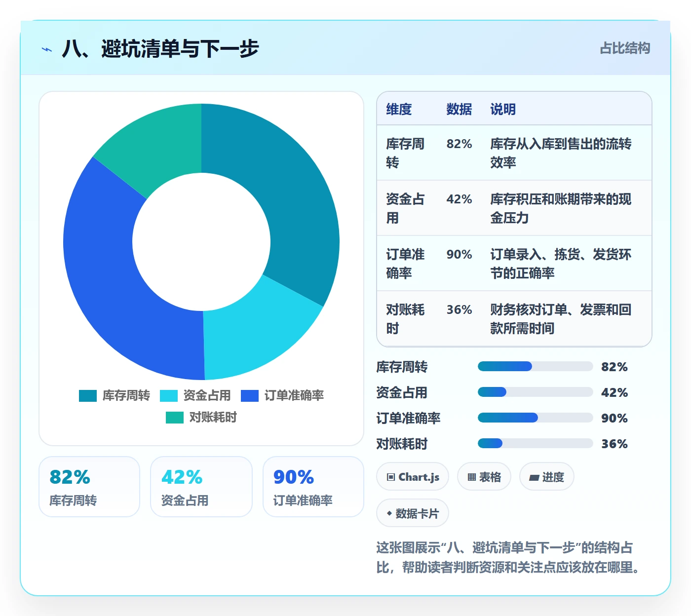The width and height of the screenshot is (691, 616).
Task: Click the 90% value in the table
Action: (459, 254)
